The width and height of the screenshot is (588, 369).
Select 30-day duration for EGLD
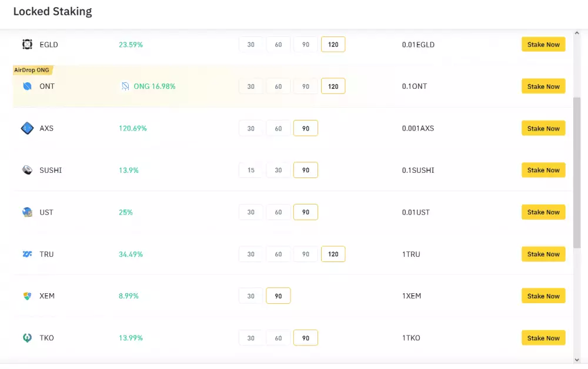[x=251, y=45]
